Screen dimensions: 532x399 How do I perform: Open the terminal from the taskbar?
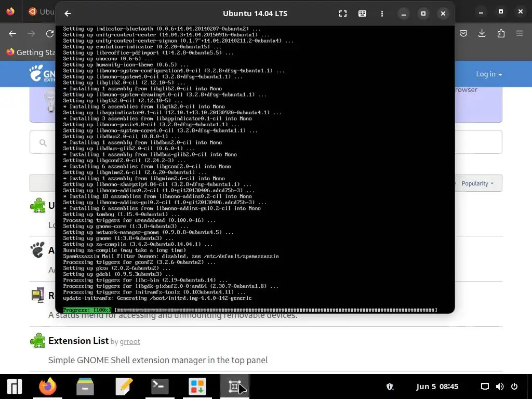click(x=160, y=387)
